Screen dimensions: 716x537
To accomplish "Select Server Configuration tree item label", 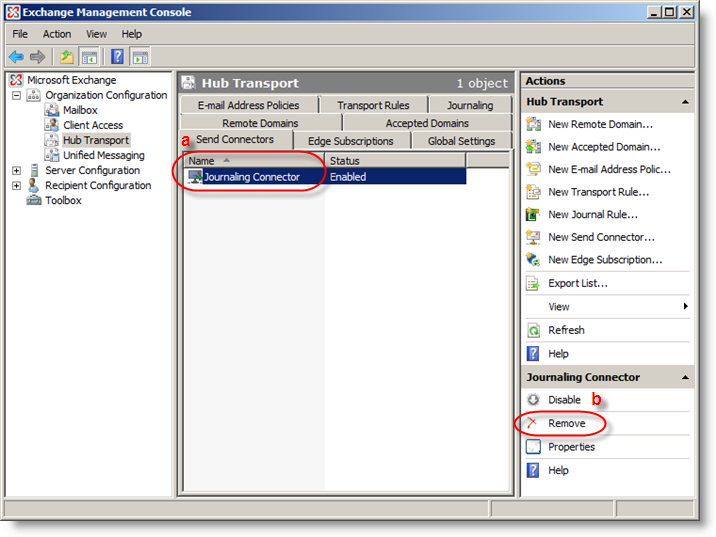I will tap(92, 170).
